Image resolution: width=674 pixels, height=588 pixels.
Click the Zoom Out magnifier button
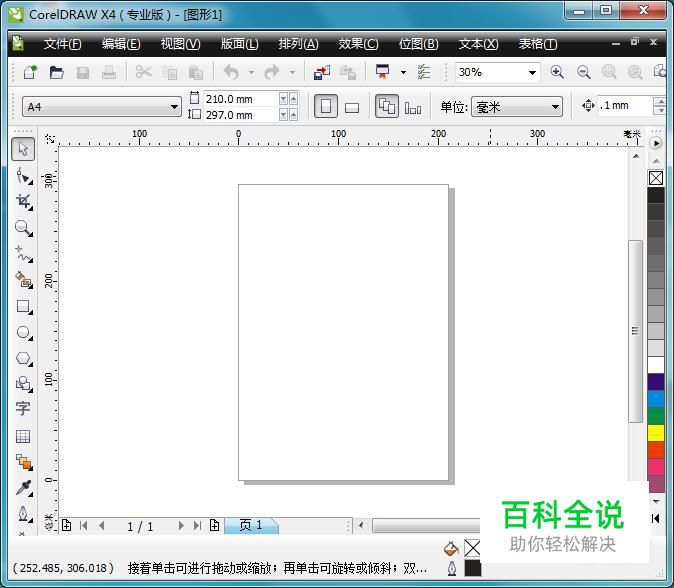tap(583, 72)
